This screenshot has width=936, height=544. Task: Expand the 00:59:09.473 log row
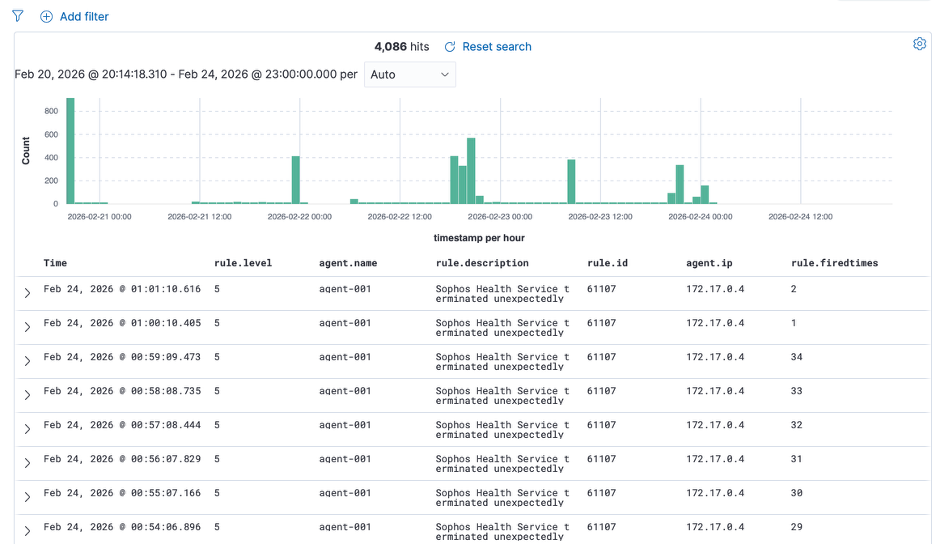tap(27, 361)
